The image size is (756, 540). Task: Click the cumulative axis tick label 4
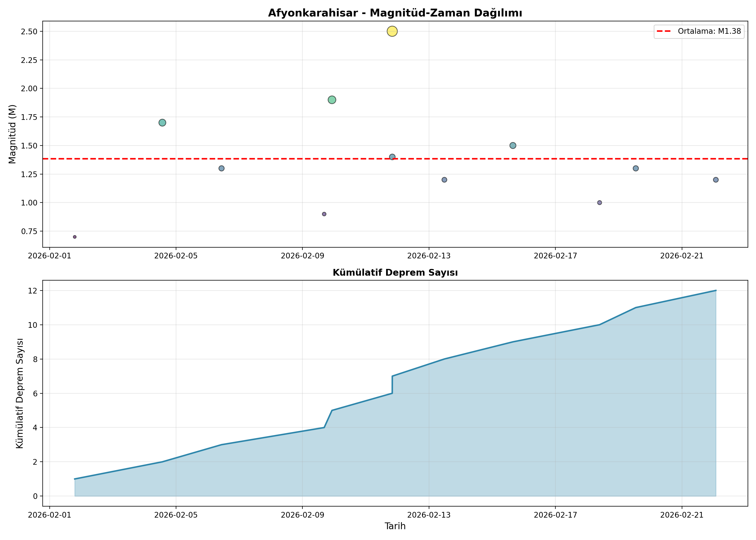pyautogui.click(x=35, y=428)
